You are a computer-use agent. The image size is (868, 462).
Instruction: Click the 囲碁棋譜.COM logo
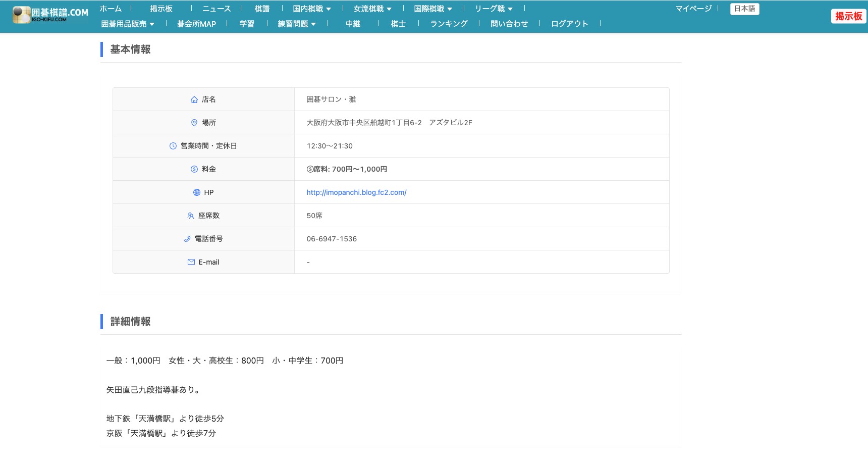(x=50, y=13)
